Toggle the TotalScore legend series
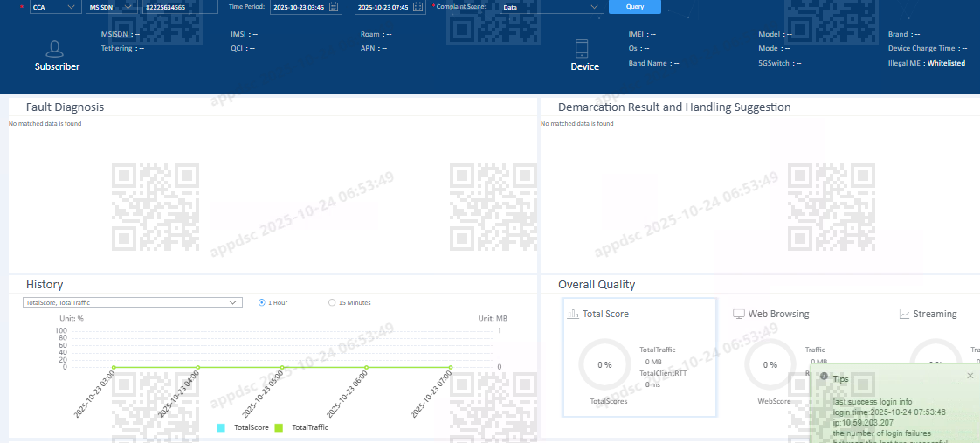The width and height of the screenshot is (980, 443). pyautogui.click(x=243, y=427)
